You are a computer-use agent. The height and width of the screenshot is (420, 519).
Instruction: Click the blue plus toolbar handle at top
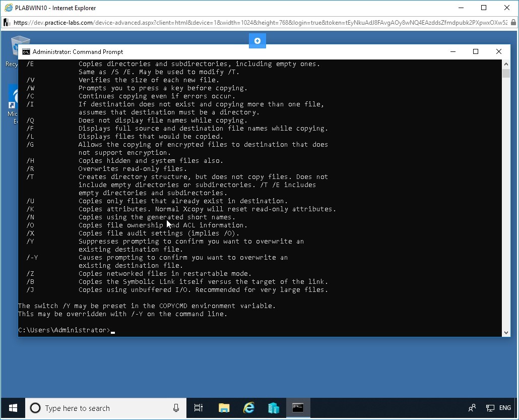[257, 41]
